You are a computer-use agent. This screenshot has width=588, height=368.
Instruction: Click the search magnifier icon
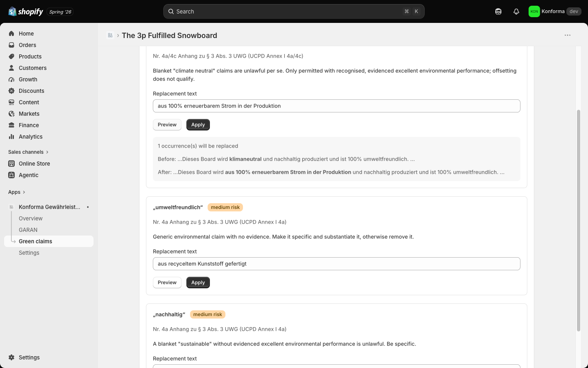coord(171,11)
